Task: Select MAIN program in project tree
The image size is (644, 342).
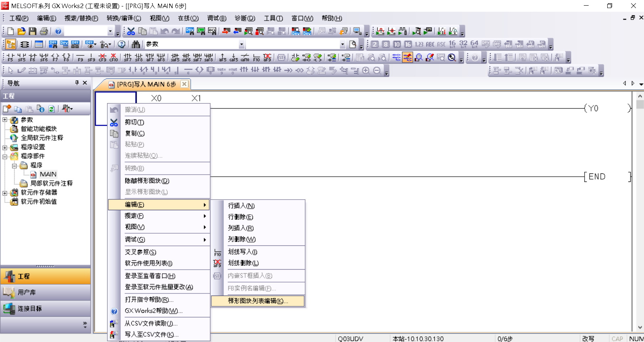Action: pos(48,174)
